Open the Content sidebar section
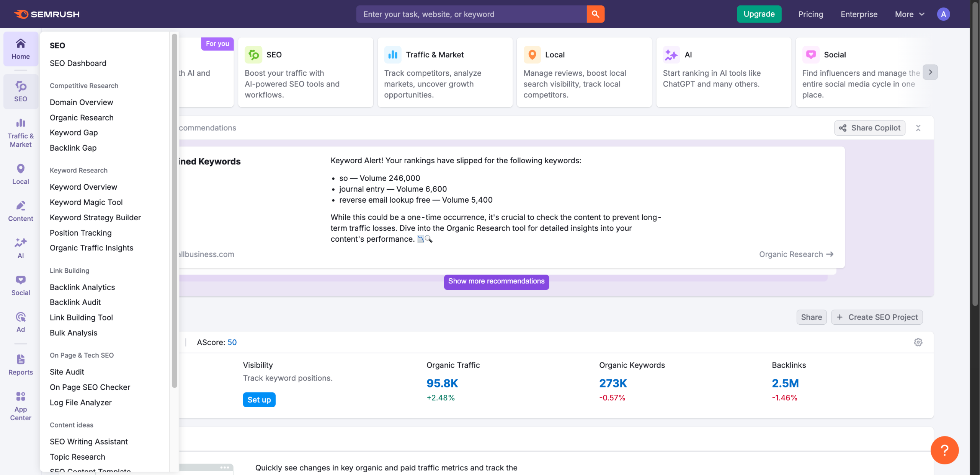The width and height of the screenshot is (980, 475). click(x=21, y=211)
